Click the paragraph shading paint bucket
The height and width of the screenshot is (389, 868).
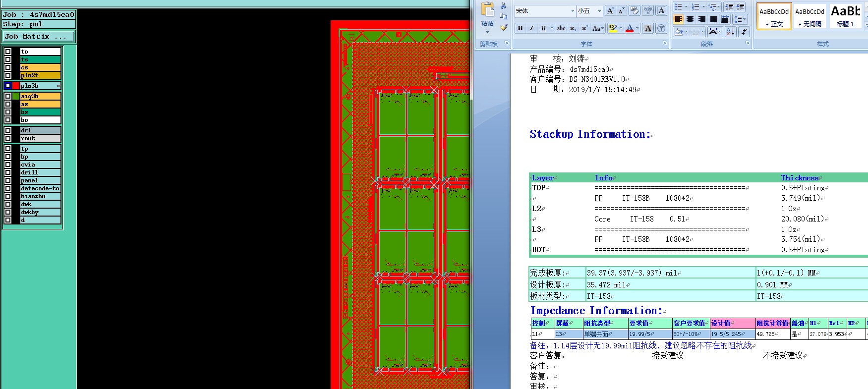[679, 32]
